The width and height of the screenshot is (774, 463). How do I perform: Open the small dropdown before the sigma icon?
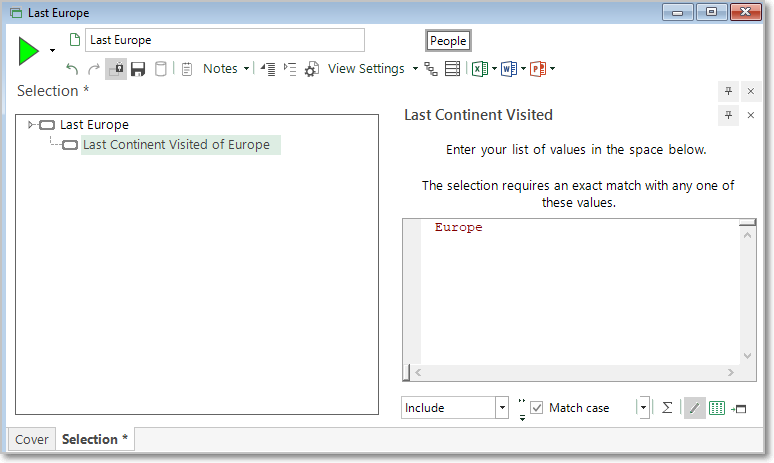[643, 408]
